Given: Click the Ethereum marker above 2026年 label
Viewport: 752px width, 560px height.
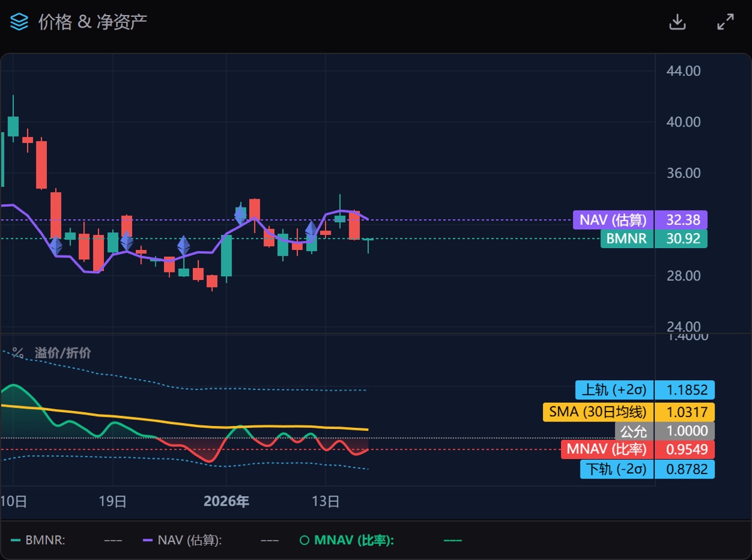Looking at the screenshot, I should coord(240,215).
